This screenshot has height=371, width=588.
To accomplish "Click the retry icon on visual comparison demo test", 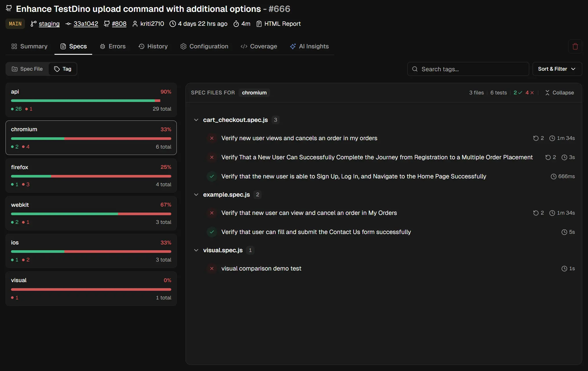I will [564, 268].
